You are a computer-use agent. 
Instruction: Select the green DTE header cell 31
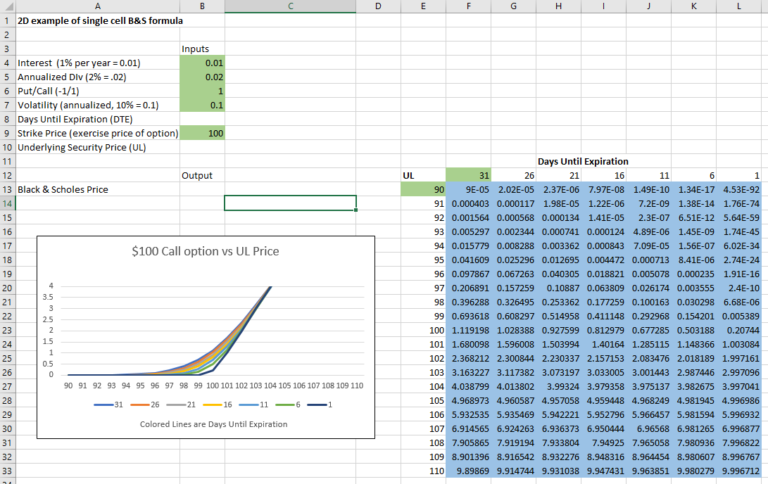click(x=468, y=175)
